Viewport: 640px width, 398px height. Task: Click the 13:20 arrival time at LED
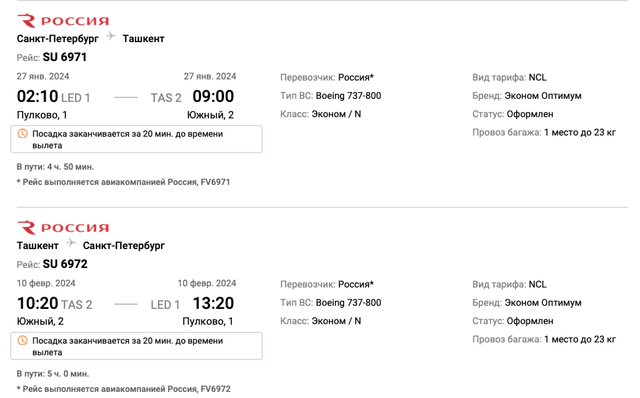click(213, 304)
